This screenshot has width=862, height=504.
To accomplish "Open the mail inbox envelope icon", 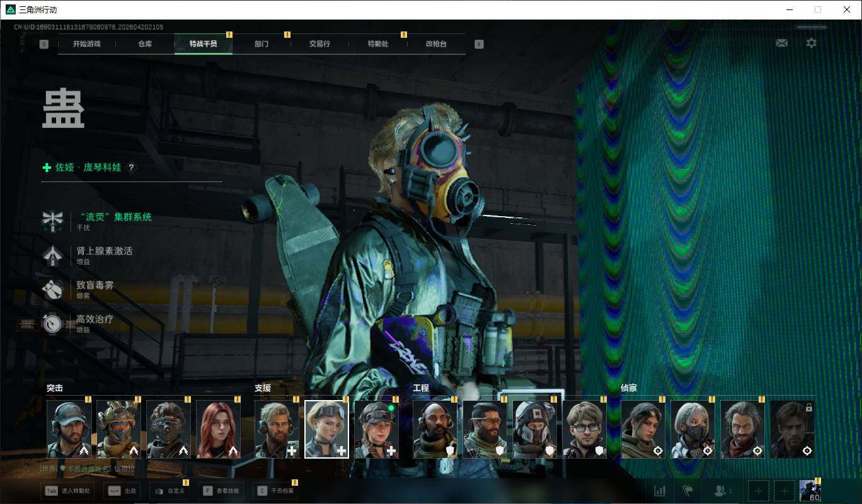I will coord(781,43).
